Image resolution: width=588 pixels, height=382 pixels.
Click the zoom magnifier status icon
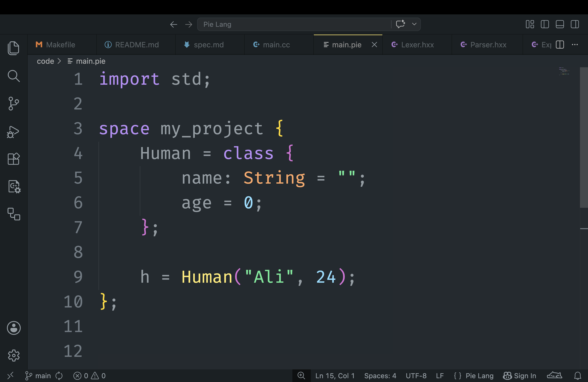tap(301, 376)
